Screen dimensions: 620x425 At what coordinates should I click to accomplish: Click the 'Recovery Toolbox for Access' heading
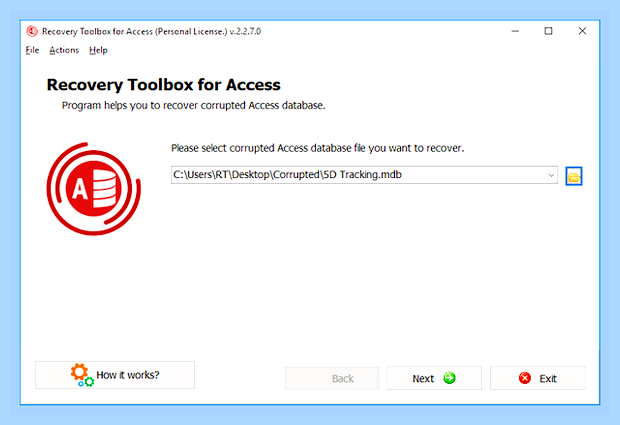click(x=164, y=85)
